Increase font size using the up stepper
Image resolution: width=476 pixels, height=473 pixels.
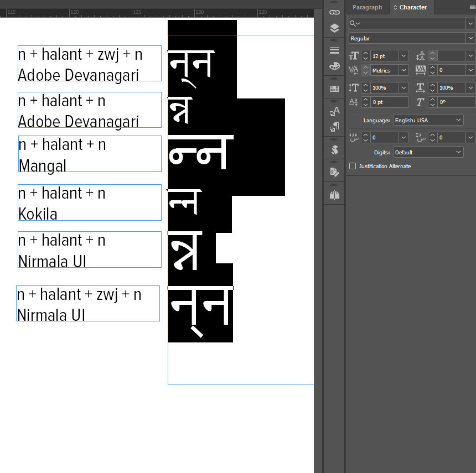[x=365, y=53]
